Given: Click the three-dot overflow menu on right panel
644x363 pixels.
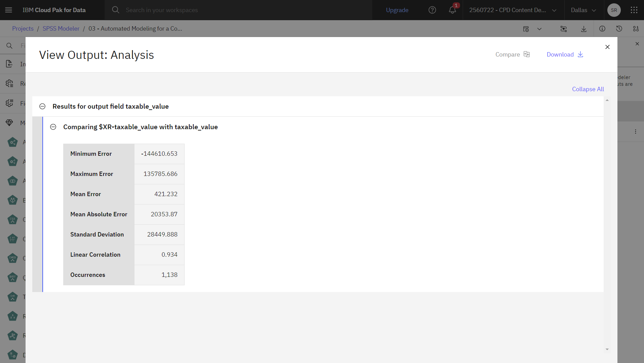Looking at the screenshot, I should tap(636, 132).
